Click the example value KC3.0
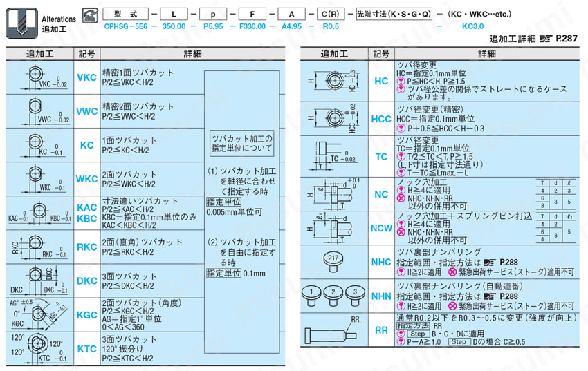The image size is (588, 371). coord(473,26)
